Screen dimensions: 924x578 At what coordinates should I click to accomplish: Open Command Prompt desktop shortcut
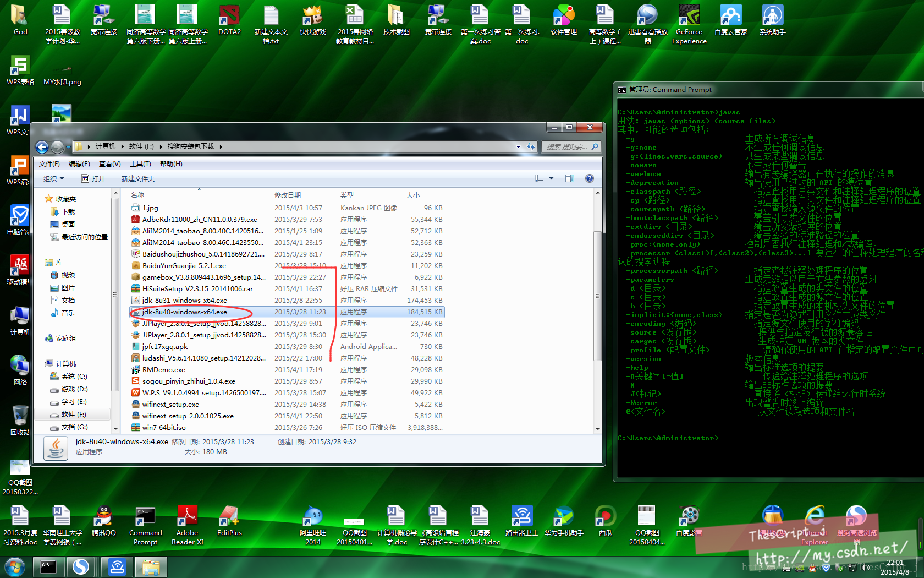(x=145, y=525)
